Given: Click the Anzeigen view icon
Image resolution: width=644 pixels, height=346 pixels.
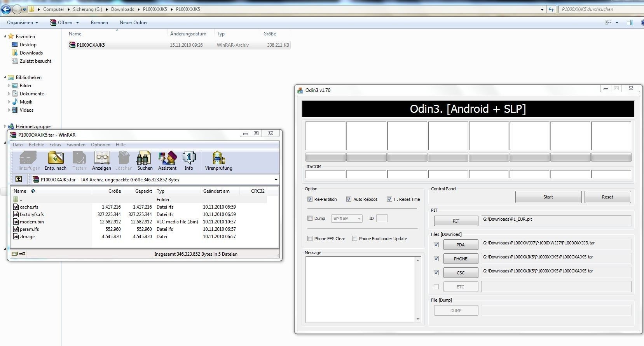Looking at the screenshot, I should [x=101, y=161].
